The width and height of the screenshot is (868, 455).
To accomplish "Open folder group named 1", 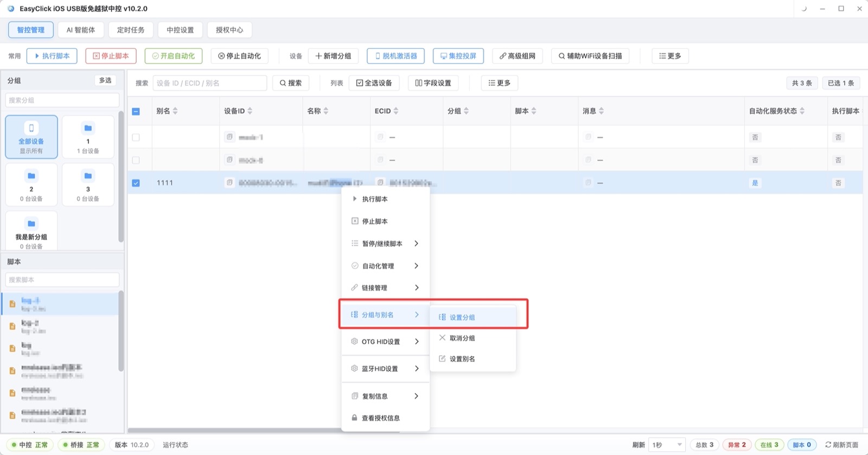I will click(x=88, y=137).
